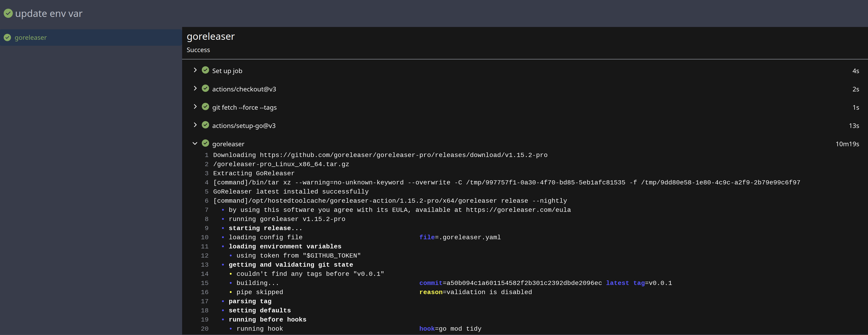Click the success check icon for git fetch --force --tags
The width and height of the screenshot is (868, 335).
(205, 107)
